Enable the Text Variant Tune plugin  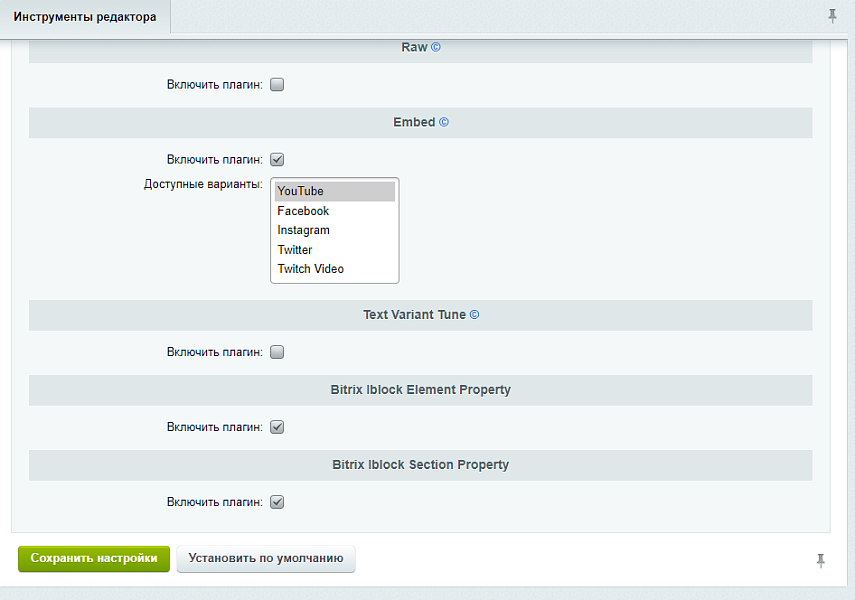[x=278, y=352]
